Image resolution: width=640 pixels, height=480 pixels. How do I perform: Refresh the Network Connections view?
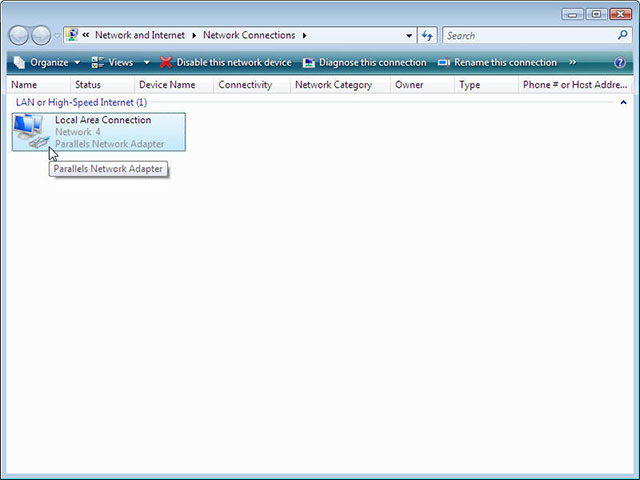[x=427, y=36]
